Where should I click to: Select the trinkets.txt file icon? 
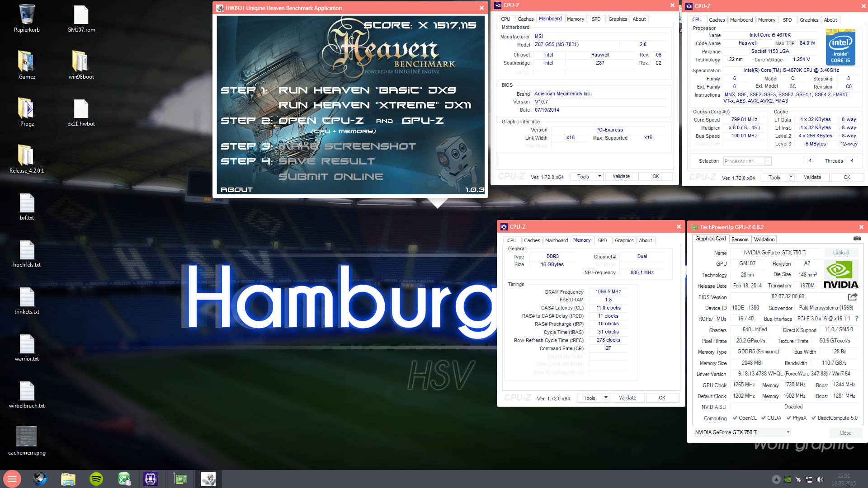coord(27,300)
